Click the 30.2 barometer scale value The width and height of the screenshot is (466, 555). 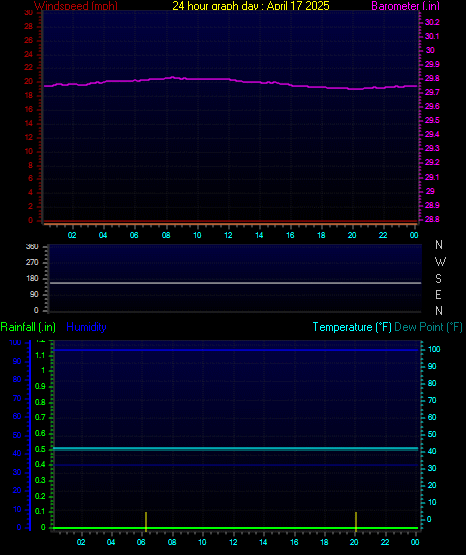[x=432, y=22]
